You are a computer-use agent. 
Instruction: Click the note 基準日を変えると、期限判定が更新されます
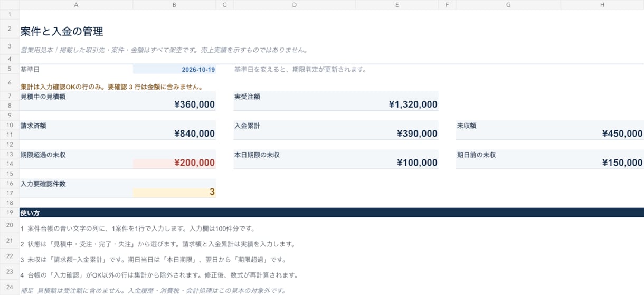(300, 69)
